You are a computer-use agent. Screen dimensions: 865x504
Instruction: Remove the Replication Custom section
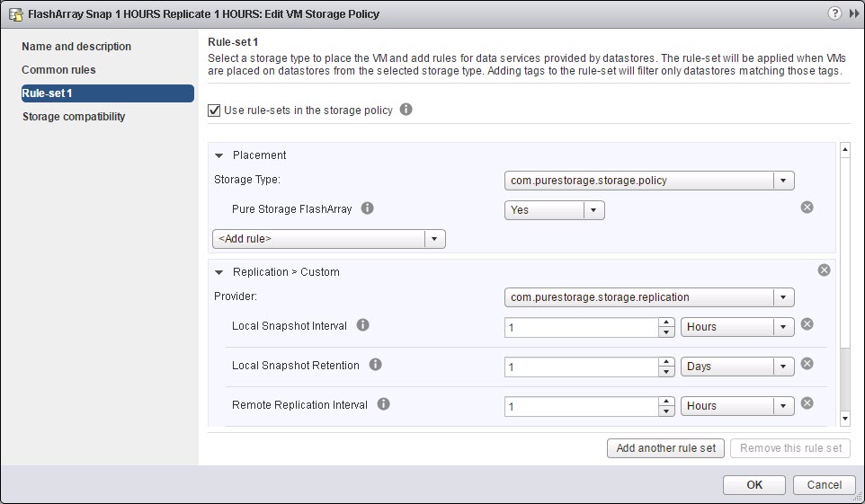point(824,270)
